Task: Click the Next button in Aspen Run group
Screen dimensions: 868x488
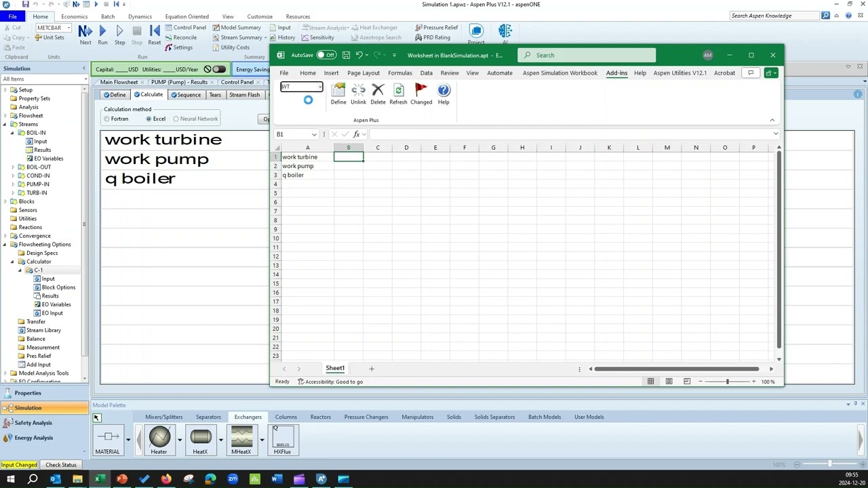Action: point(85,35)
